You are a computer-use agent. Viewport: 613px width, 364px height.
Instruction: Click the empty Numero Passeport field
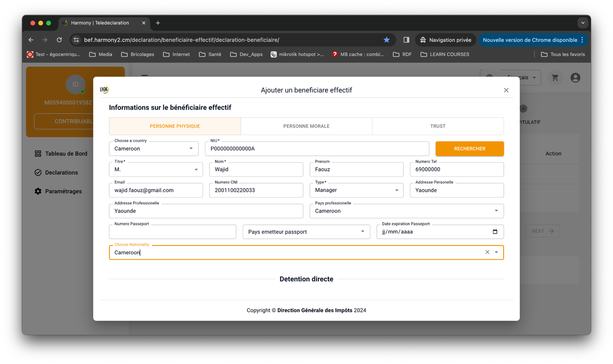pyautogui.click(x=173, y=232)
